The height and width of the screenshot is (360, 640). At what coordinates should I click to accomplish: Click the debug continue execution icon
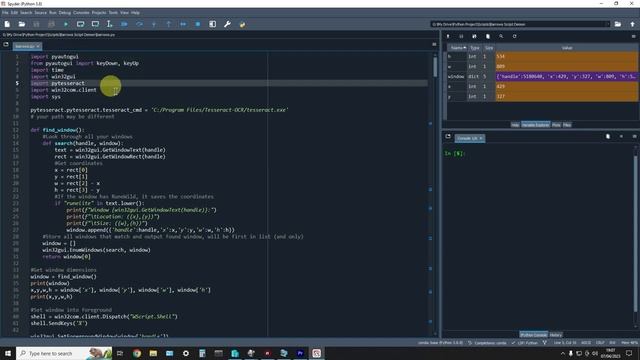coord(183,24)
